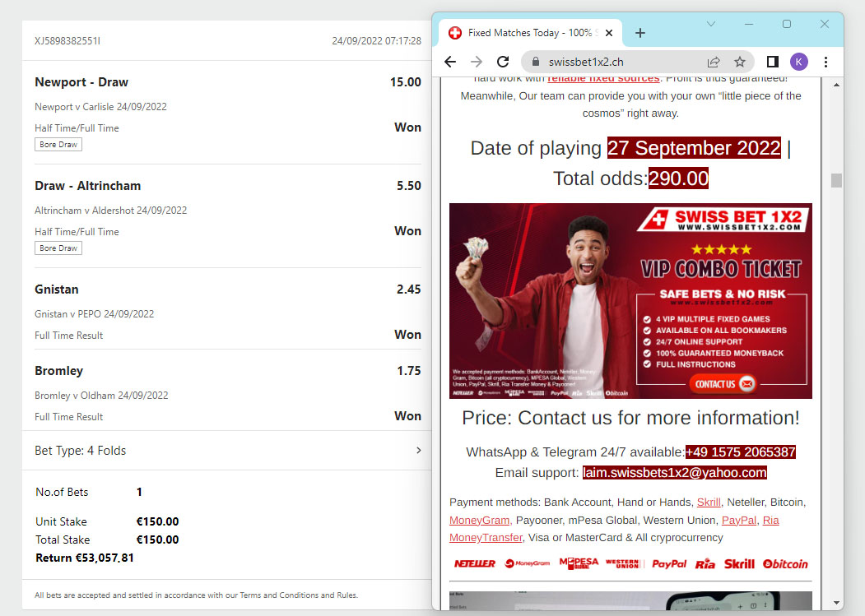Click the Western Union logo
The image size is (865, 616).
tap(625, 563)
